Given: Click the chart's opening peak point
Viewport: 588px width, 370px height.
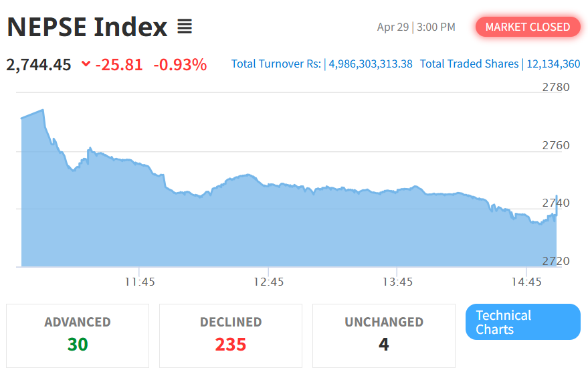Looking at the screenshot, I should [43, 110].
